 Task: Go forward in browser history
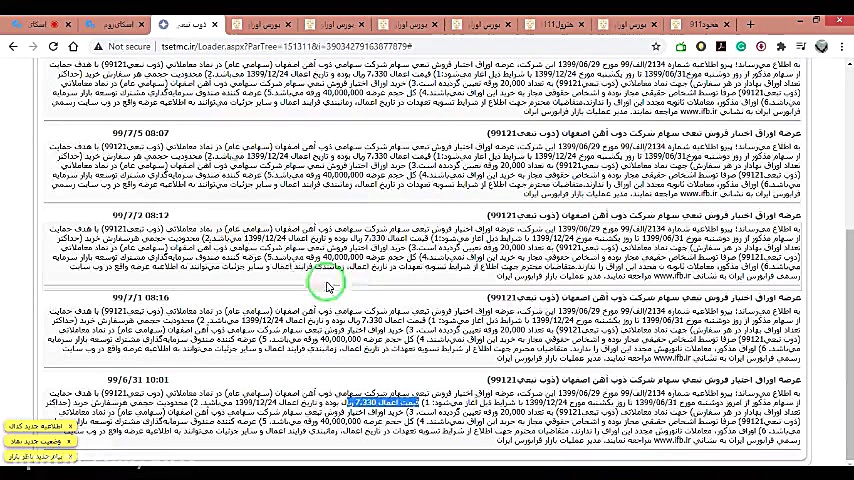point(33,47)
